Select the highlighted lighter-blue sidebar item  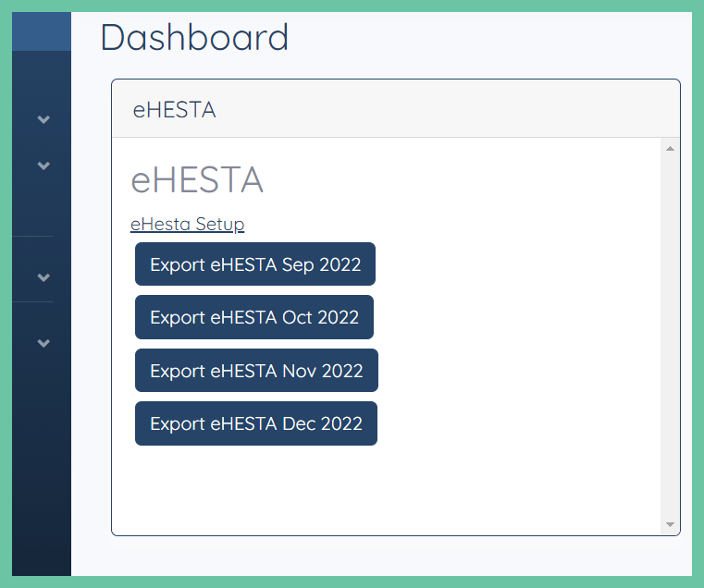(x=42, y=31)
